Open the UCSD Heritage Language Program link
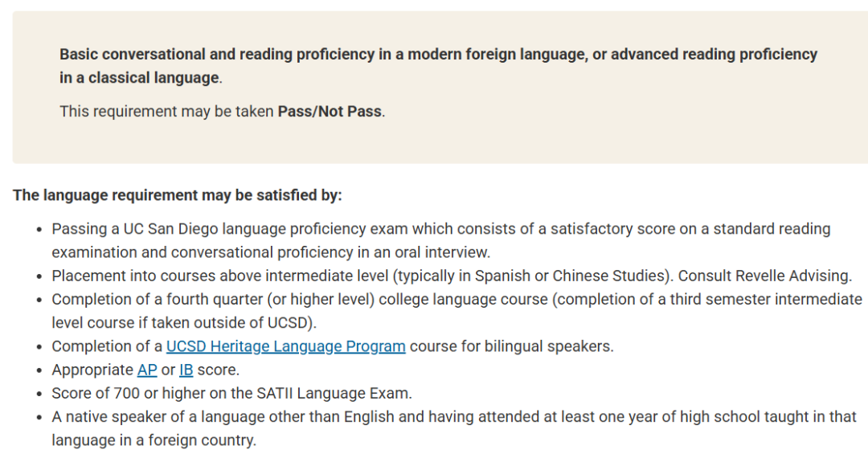Image resolution: width=868 pixels, height=458 pixels. (285, 346)
